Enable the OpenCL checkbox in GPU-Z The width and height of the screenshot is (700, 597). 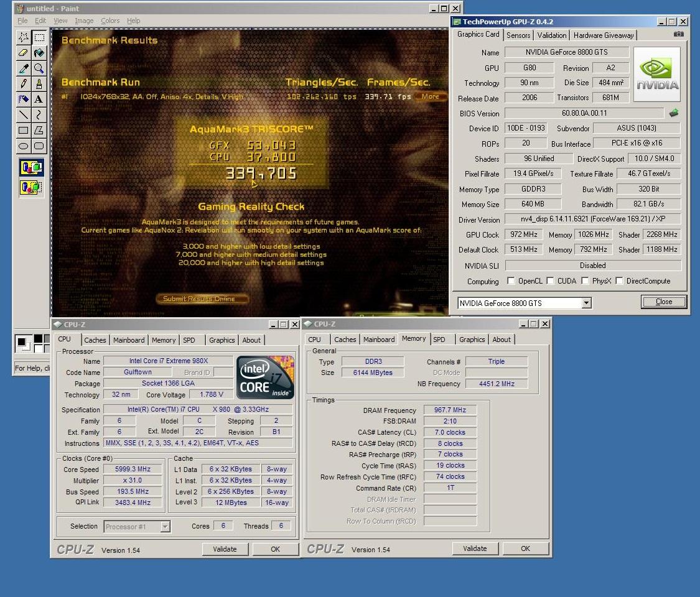(511, 281)
